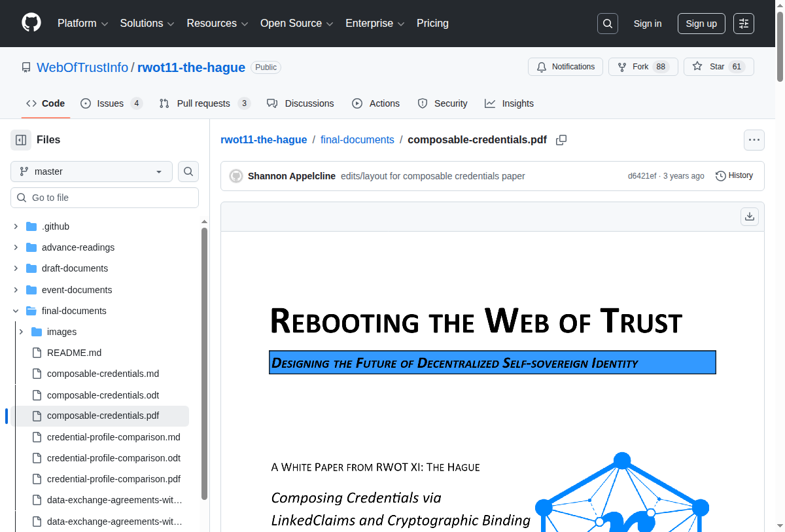Open the WebOfTrustInfo organization link
The height and width of the screenshot is (532, 785).
click(82, 67)
